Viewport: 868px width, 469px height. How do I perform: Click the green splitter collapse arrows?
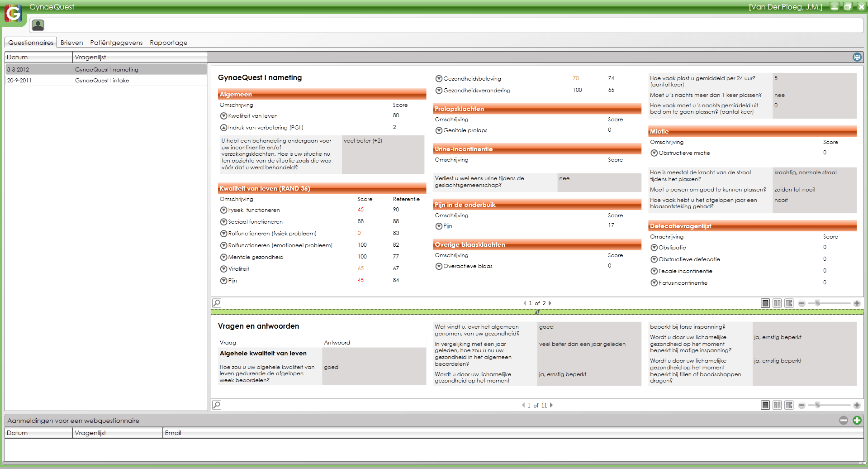click(537, 312)
